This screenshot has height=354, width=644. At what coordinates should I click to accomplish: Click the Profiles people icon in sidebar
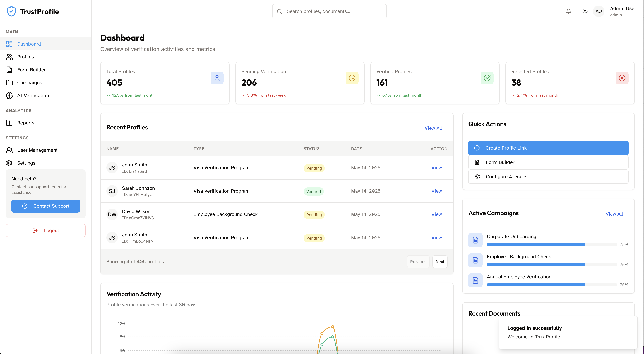[x=9, y=57]
